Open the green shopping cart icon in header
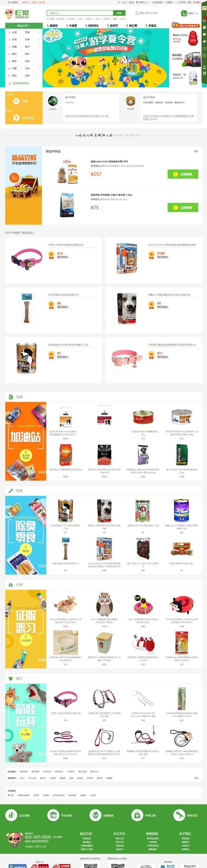The width and height of the screenshot is (207, 868). click(x=184, y=13)
